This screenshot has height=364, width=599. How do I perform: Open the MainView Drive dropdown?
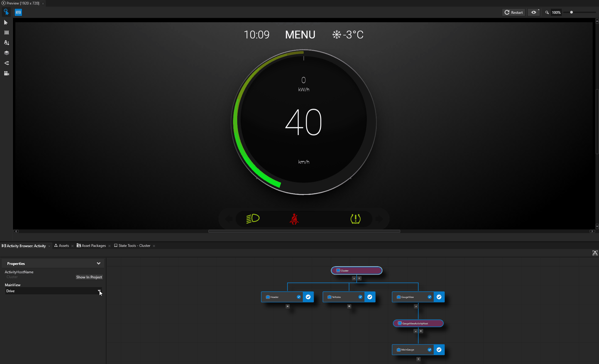[99, 291]
